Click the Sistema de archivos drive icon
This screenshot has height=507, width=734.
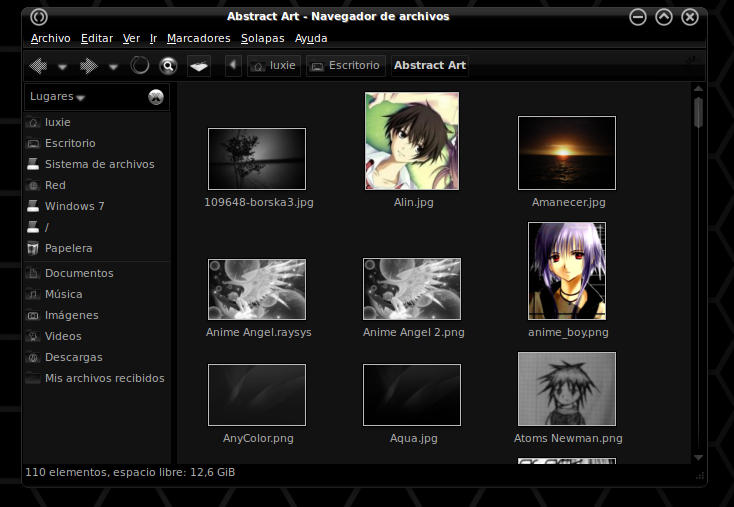33,164
